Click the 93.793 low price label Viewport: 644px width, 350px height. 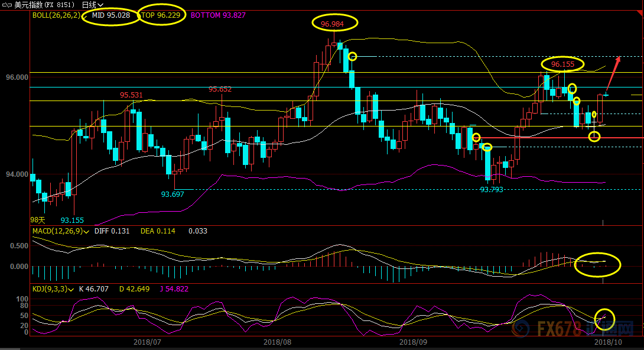pos(492,190)
